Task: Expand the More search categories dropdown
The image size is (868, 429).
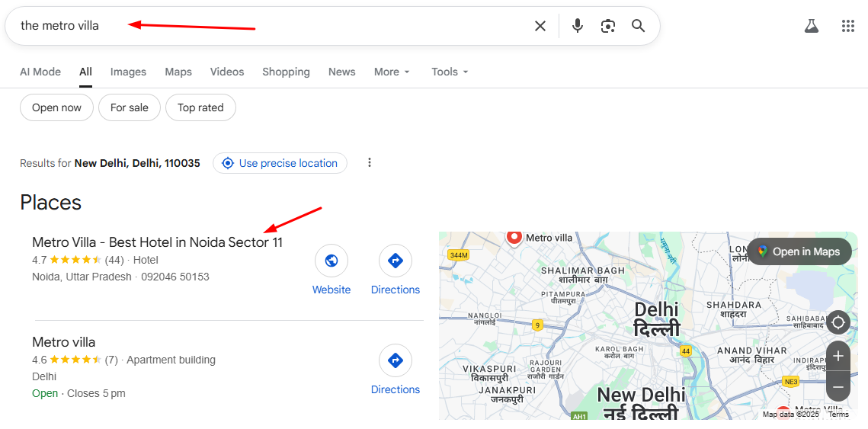Action: point(392,72)
